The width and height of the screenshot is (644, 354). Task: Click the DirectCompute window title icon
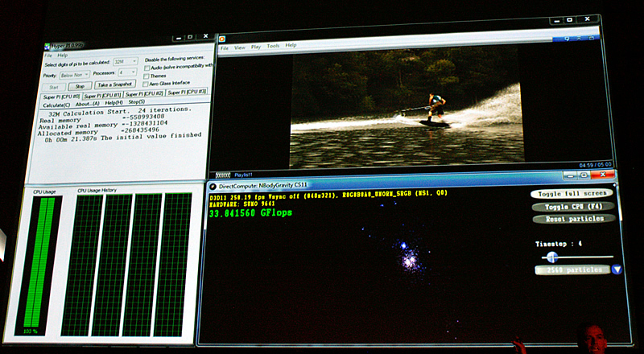[x=213, y=187]
